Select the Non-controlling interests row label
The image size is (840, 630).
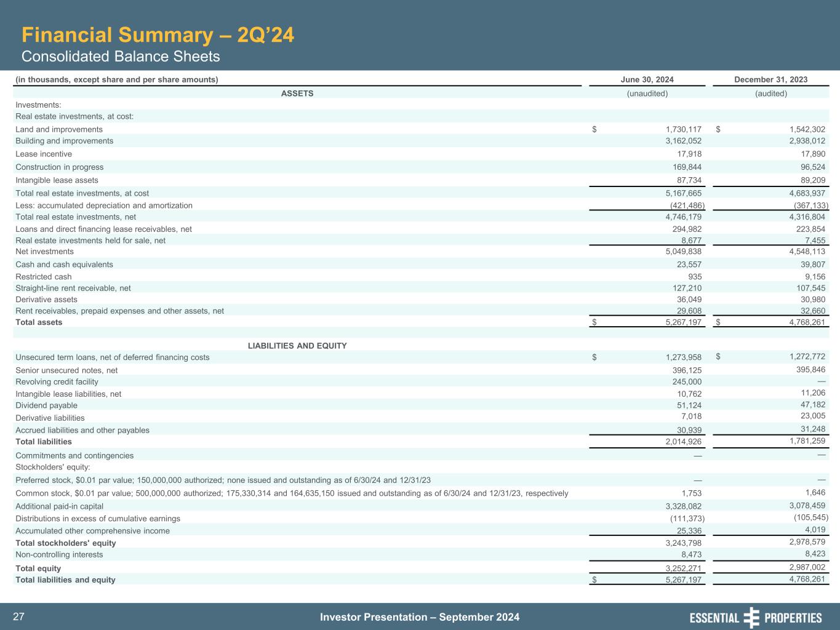point(59,554)
